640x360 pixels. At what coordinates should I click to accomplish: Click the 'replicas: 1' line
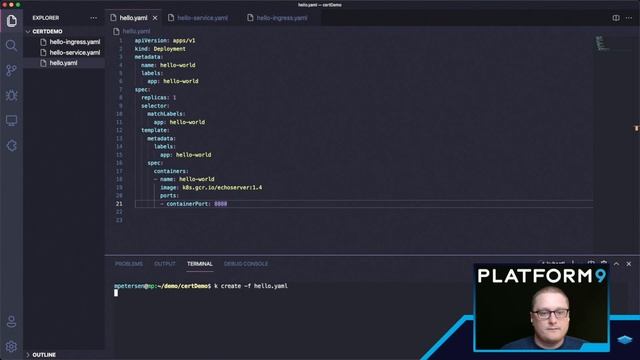coord(158,98)
